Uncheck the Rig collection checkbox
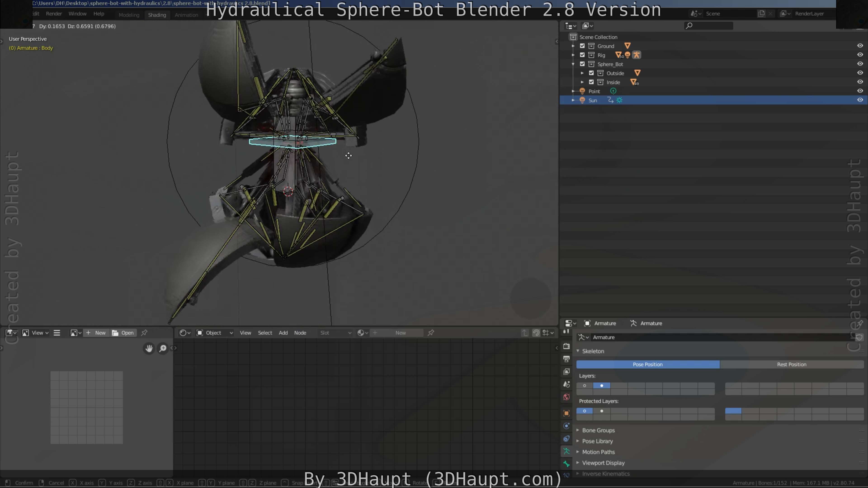 coord(582,55)
